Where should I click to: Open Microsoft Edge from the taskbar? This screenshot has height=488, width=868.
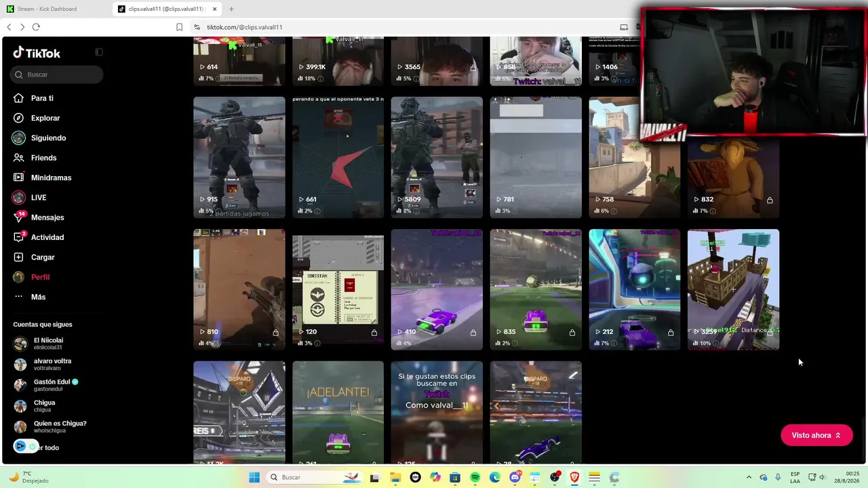point(494,477)
